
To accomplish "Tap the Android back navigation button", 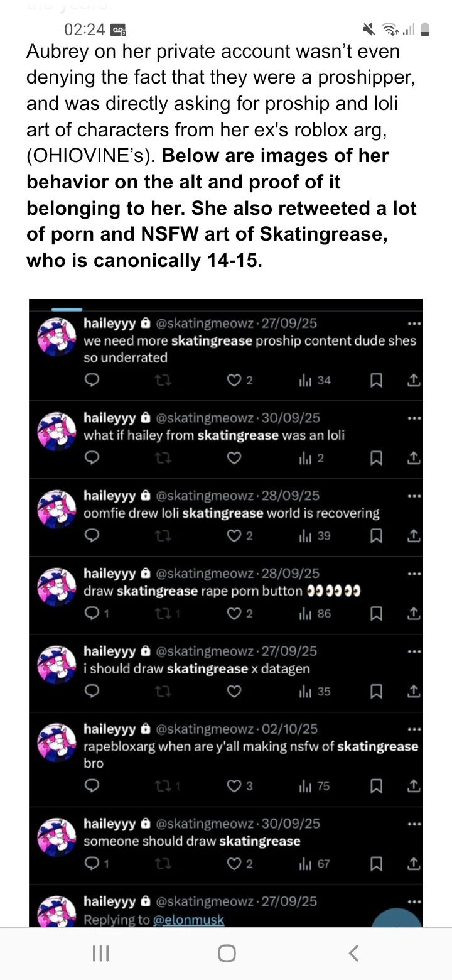I will pos(353,954).
